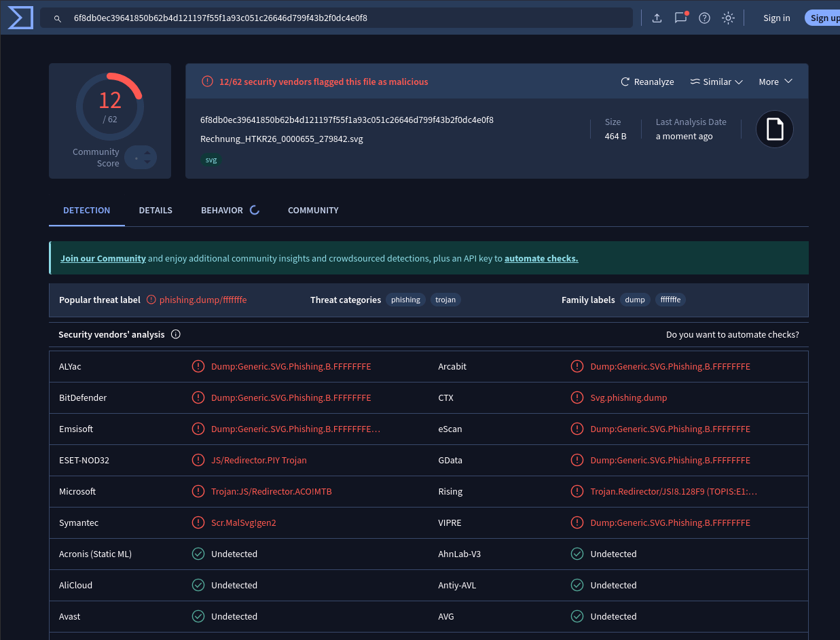Click the Reanalyze refresh icon

tap(625, 82)
